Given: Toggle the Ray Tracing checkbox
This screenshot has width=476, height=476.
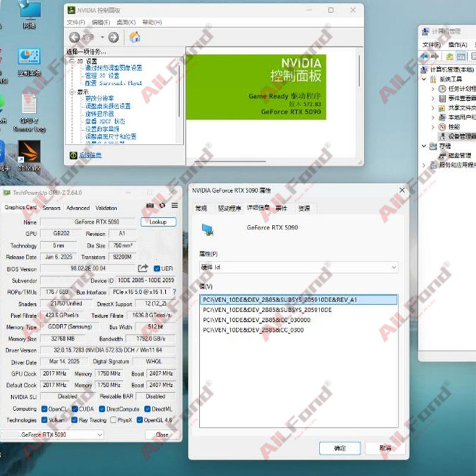Looking at the screenshot, I should [x=74, y=420].
